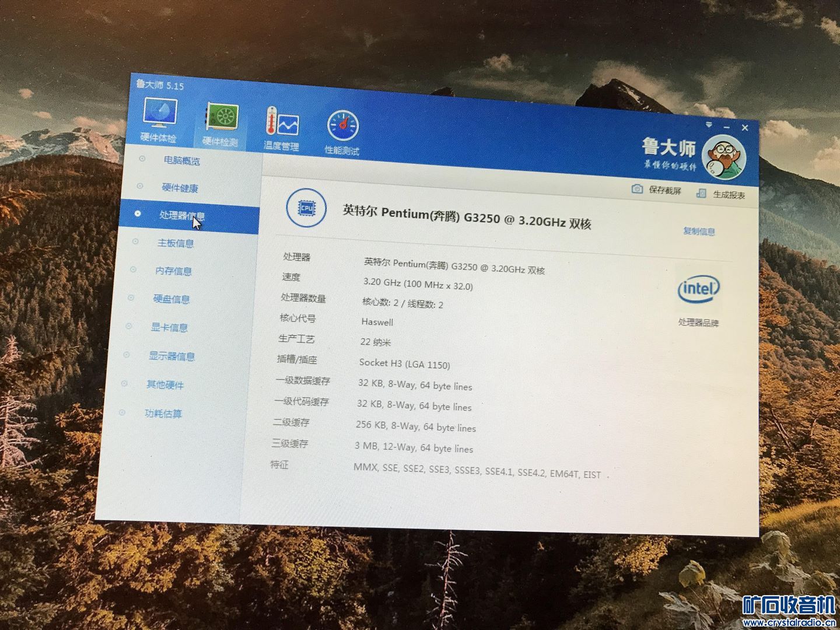Image resolution: width=840 pixels, height=630 pixels.
Task: Minimize the 鲁大师 window
Action: (726, 127)
